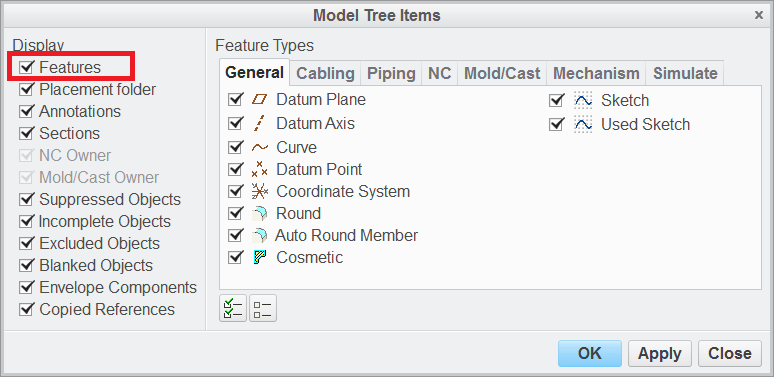The width and height of the screenshot is (774, 377).
Task: Close dialog with the title bar X
Action: click(x=759, y=15)
